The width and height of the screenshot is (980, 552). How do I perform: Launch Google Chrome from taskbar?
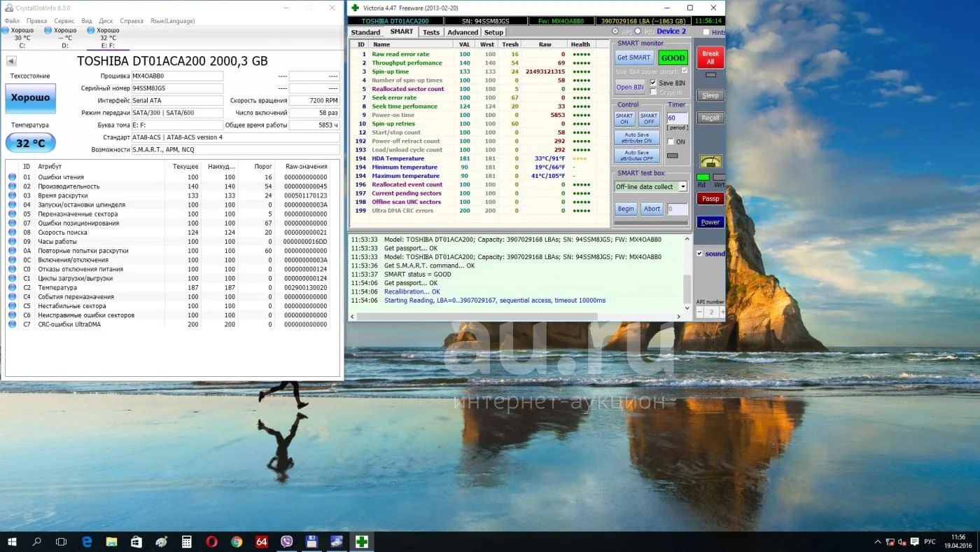coord(237,541)
